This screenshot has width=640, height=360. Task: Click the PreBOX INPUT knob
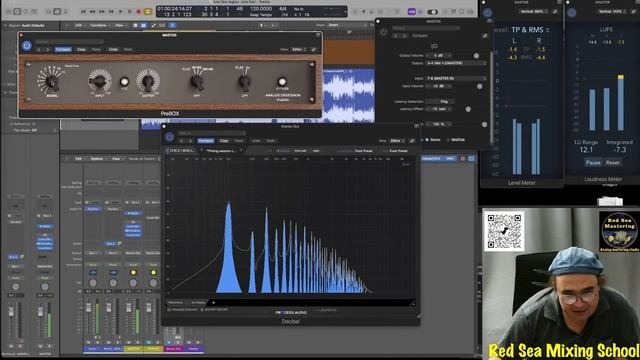click(99, 81)
